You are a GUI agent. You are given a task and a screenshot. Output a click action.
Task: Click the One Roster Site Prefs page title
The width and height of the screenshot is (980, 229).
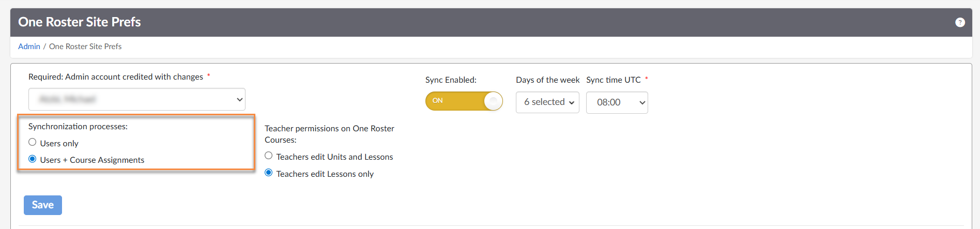(80, 22)
